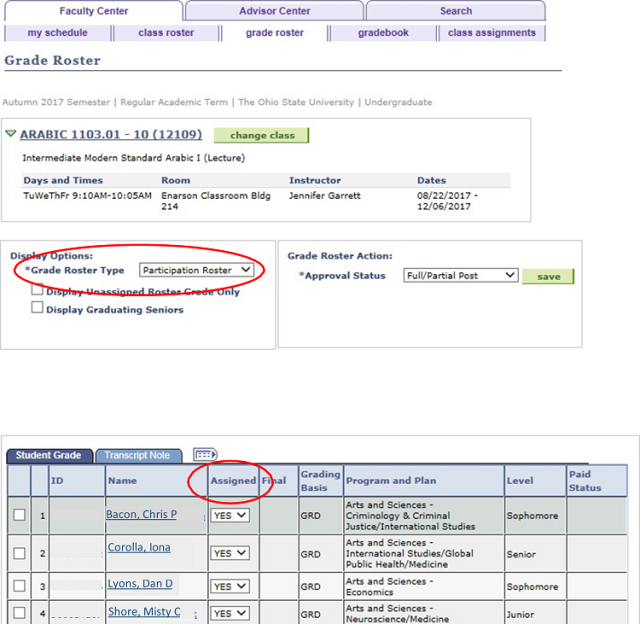Open assigned grade dropdown for Corolla, Iona
This screenshot has width=640, height=624.
point(230,553)
